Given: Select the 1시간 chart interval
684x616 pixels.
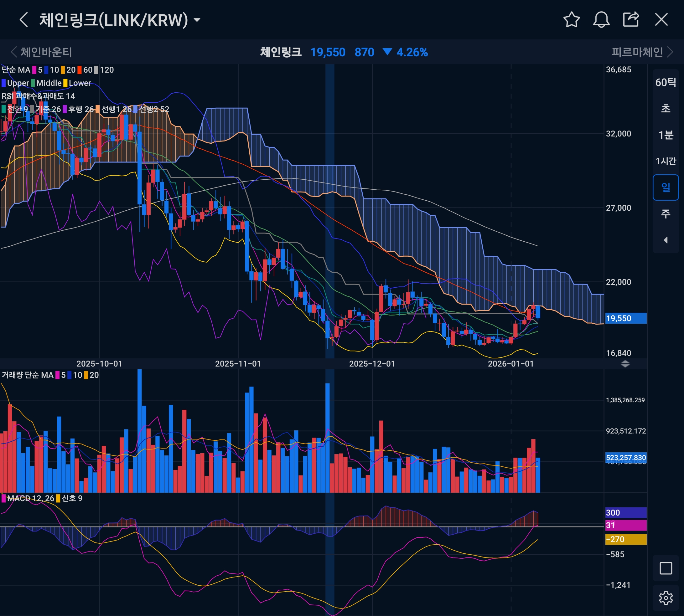Looking at the screenshot, I should pyautogui.click(x=666, y=161).
